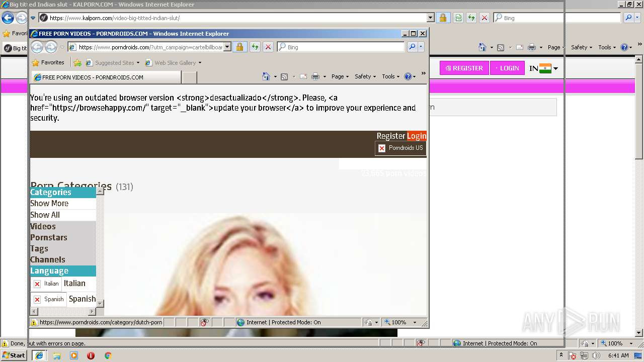Open Channels sidebar item

48,259
